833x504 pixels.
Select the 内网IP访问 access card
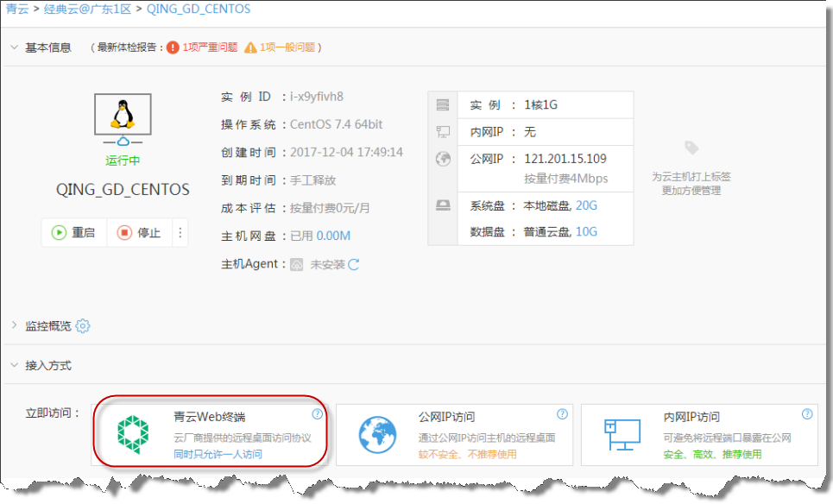(699, 434)
